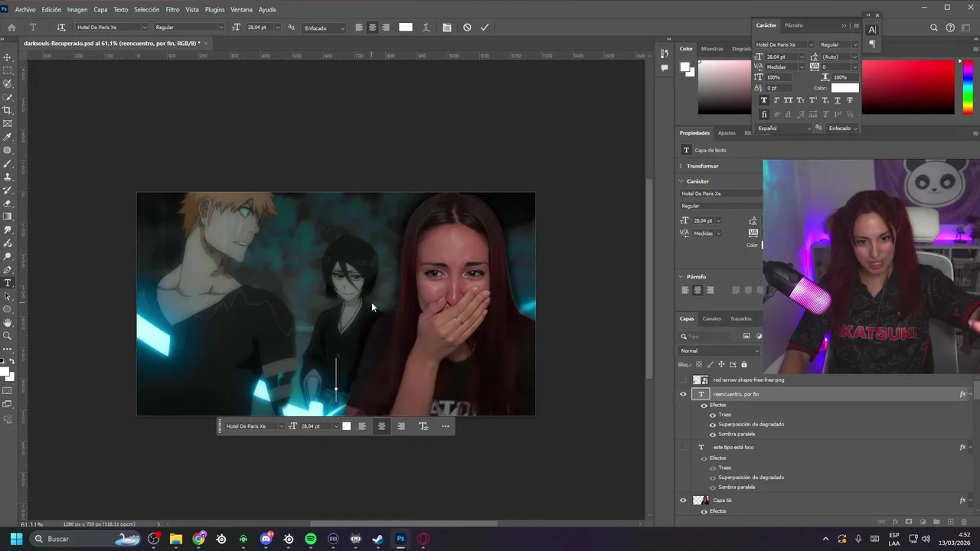Hide the Capa 66 layer

pos(683,500)
